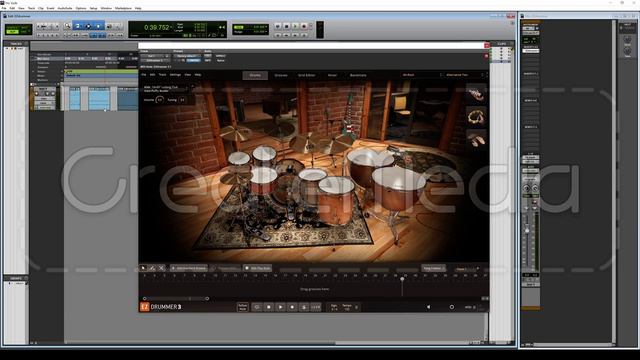Adjust the Volume knob for selected drum
This screenshot has height=360, width=640.
click(x=160, y=100)
